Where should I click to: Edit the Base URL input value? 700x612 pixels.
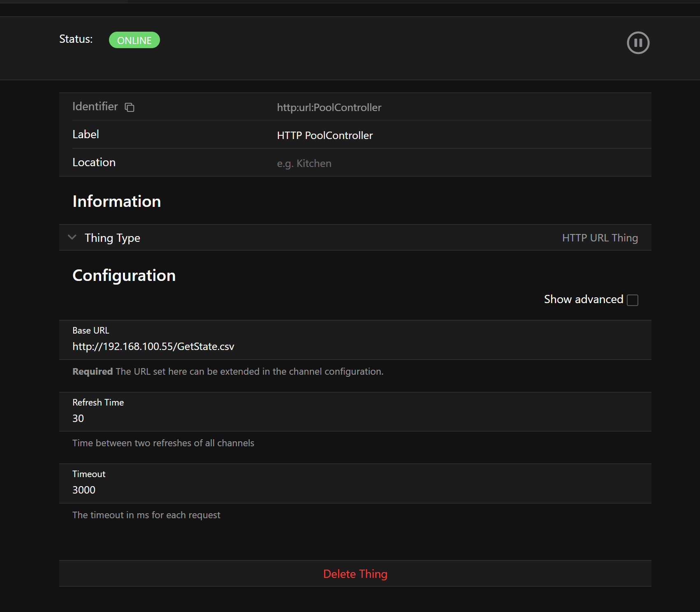point(355,346)
